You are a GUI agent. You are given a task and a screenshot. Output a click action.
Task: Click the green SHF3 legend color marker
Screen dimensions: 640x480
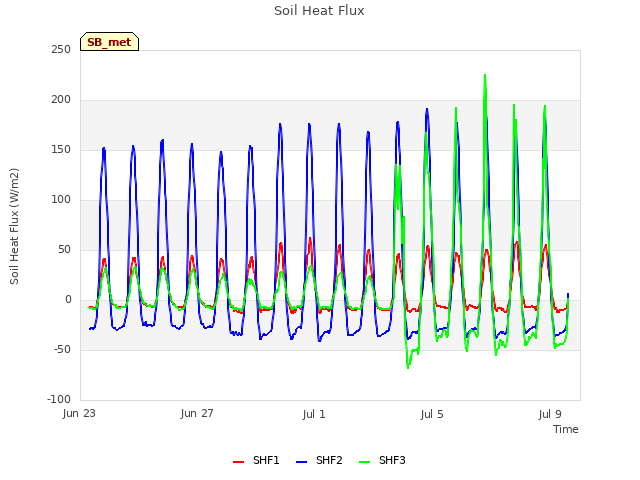[364, 462]
